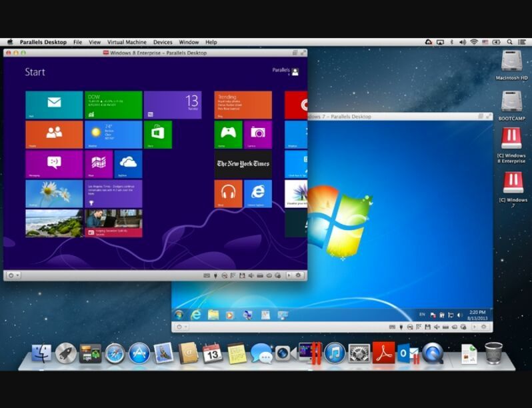The height and width of the screenshot is (408, 532).
Task: Click the Parallels user account picture
Action: (x=295, y=72)
